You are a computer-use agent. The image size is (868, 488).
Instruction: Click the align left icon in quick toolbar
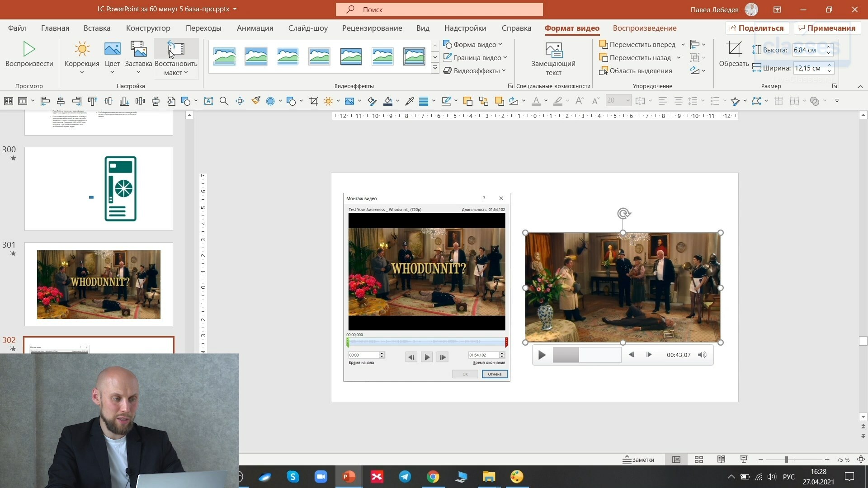[45, 101]
